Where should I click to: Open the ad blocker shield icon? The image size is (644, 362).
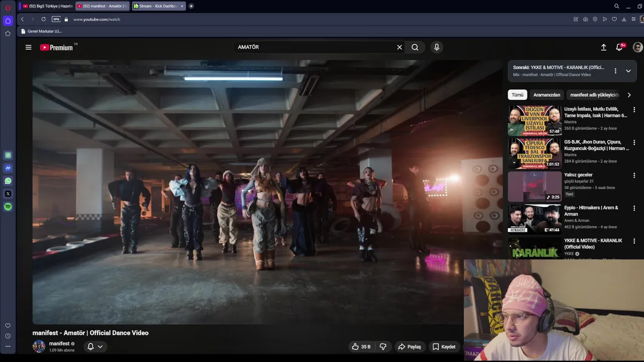[x=595, y=19]
